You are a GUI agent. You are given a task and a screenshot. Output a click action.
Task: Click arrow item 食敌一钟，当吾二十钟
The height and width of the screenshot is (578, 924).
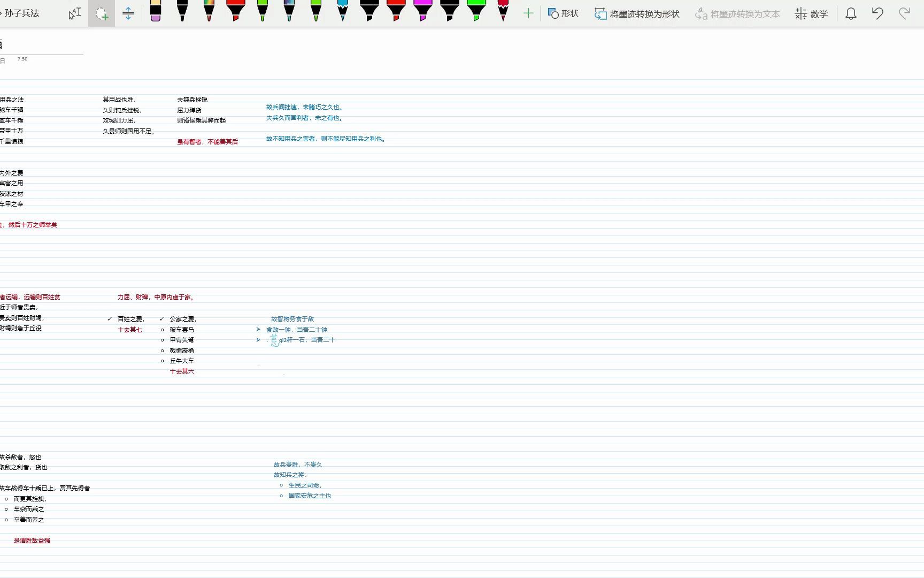point(297,330)
